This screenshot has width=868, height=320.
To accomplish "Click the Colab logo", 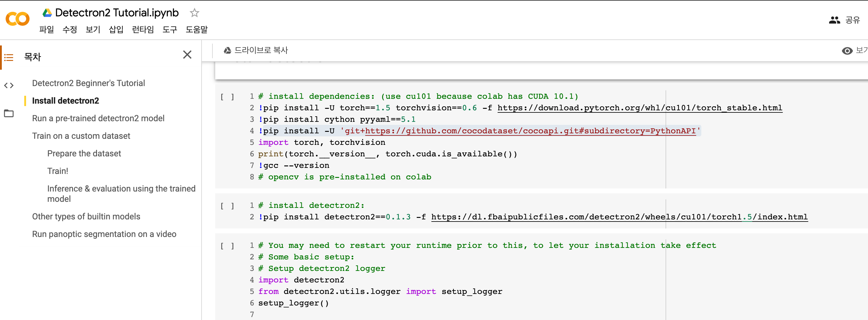I will [x=18, y=19].
